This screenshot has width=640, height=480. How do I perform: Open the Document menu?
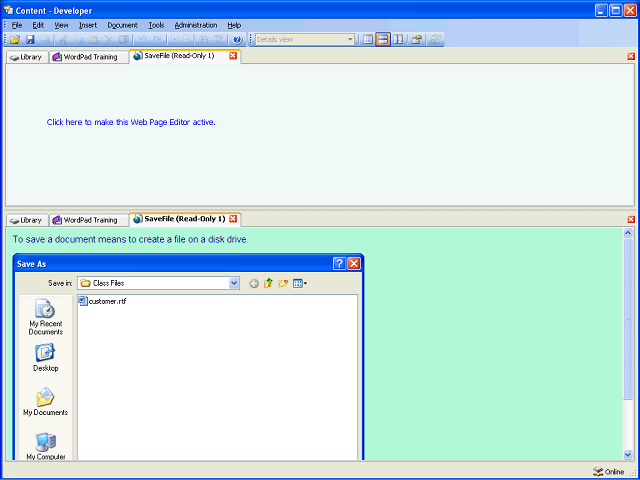click(x=122, y=25)
